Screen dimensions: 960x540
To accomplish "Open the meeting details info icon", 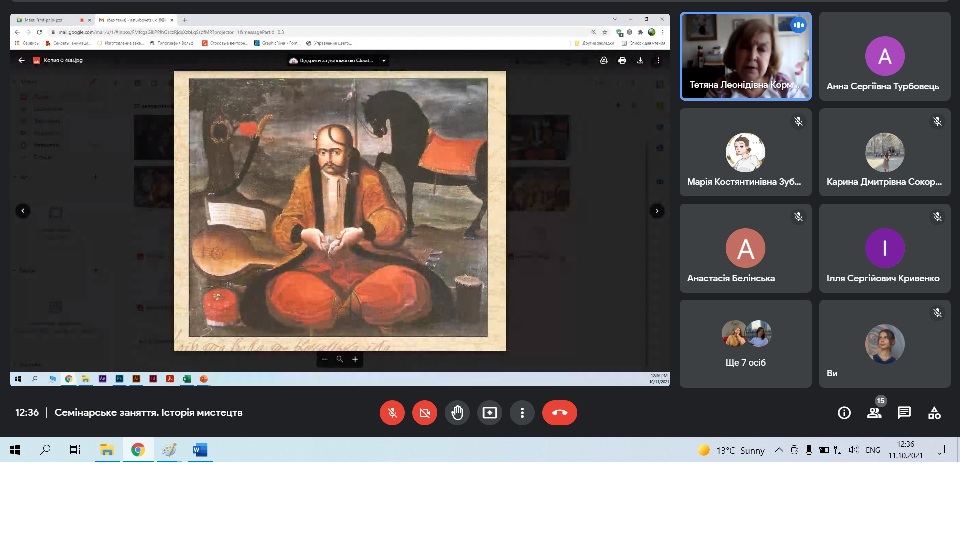I will 844,412.
